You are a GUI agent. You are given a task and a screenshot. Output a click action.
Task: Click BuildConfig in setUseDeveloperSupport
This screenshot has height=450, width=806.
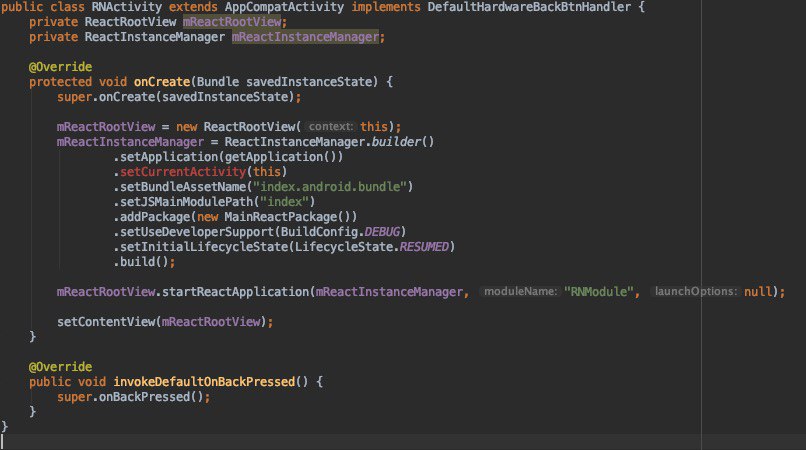pyautogui.click(x=319, y=232)
